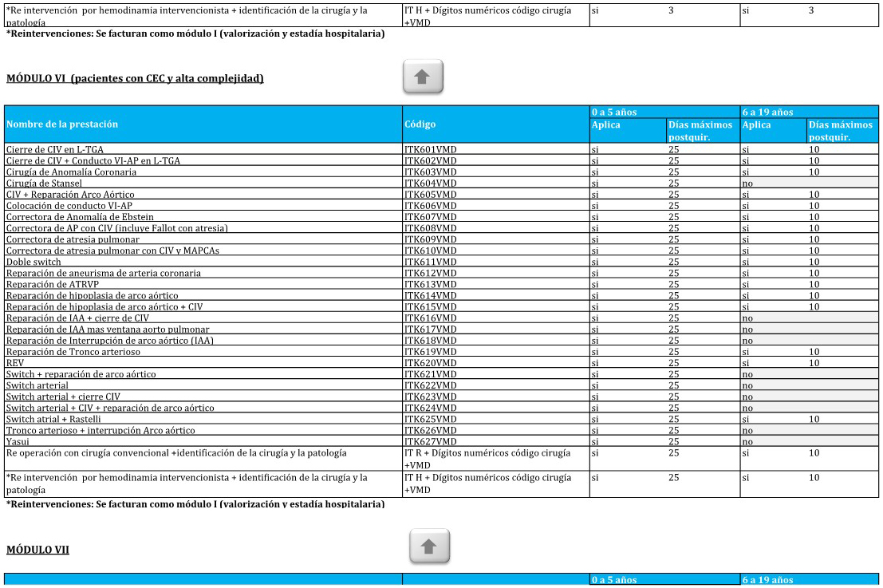Image resolution: width=883 pixels, height=588 pixels.
Task: Select the ITK604VMD code cell
Action: 431,184
